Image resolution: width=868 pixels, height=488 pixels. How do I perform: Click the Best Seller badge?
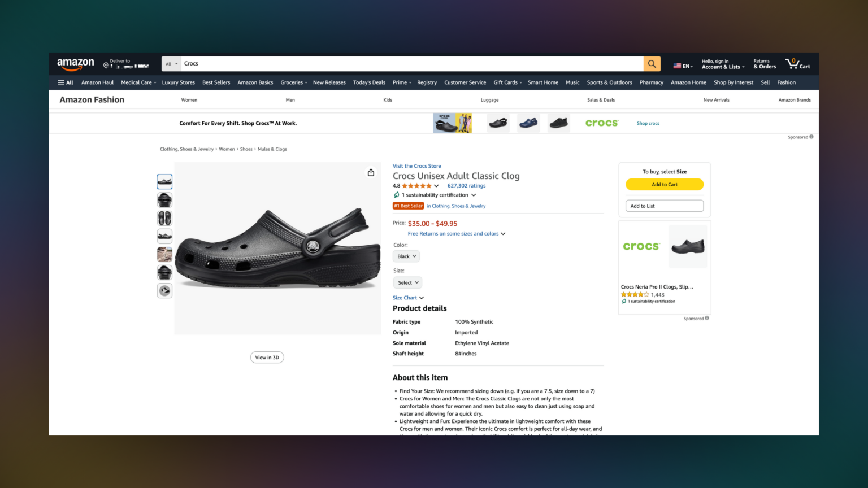(408, 206)
